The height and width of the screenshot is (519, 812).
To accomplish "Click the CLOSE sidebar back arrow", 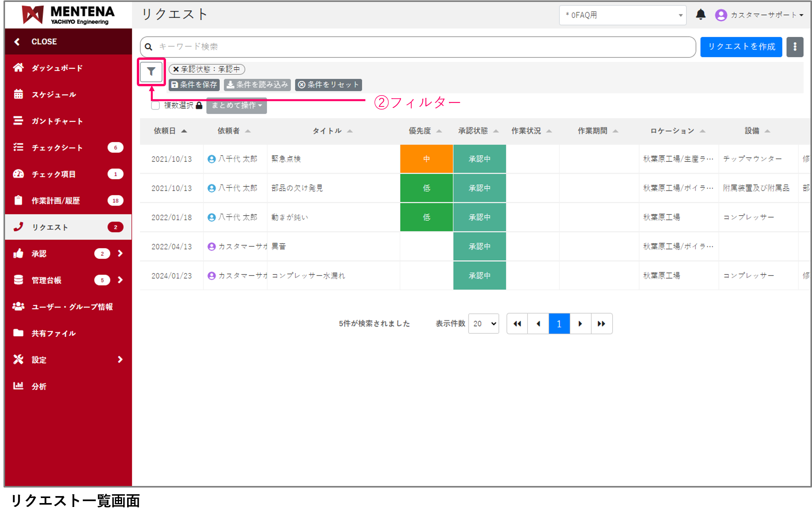I will click(x=17, y=42).
